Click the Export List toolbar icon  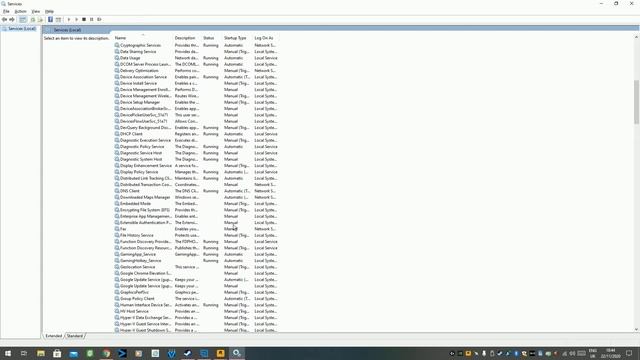(40, 20)
